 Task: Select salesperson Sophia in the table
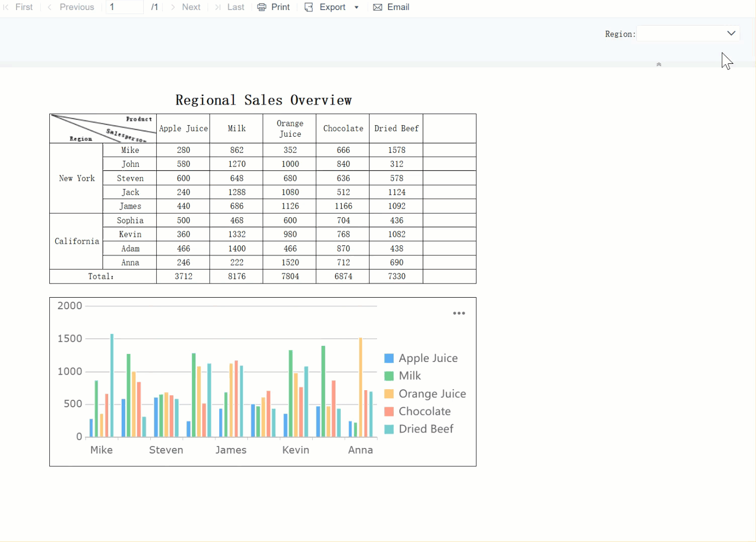click(130, 220)
